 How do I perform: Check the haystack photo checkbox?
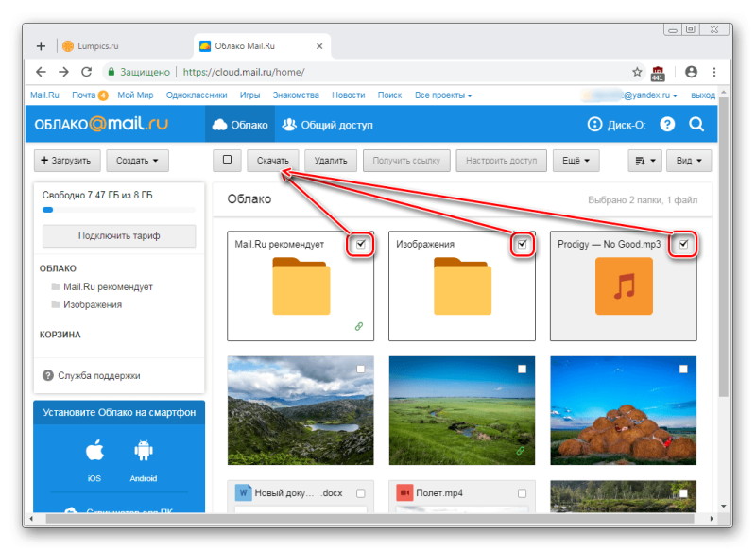[x=683, y=369]
